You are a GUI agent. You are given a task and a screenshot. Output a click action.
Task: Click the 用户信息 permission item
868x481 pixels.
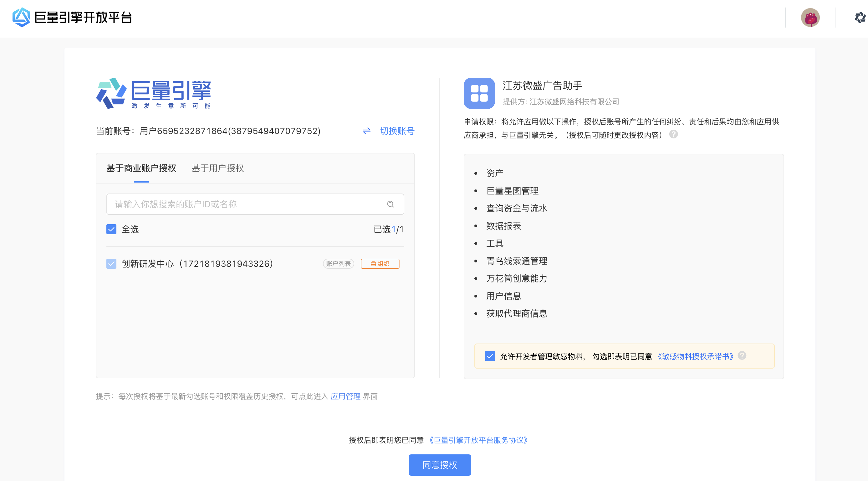(503, 296)
